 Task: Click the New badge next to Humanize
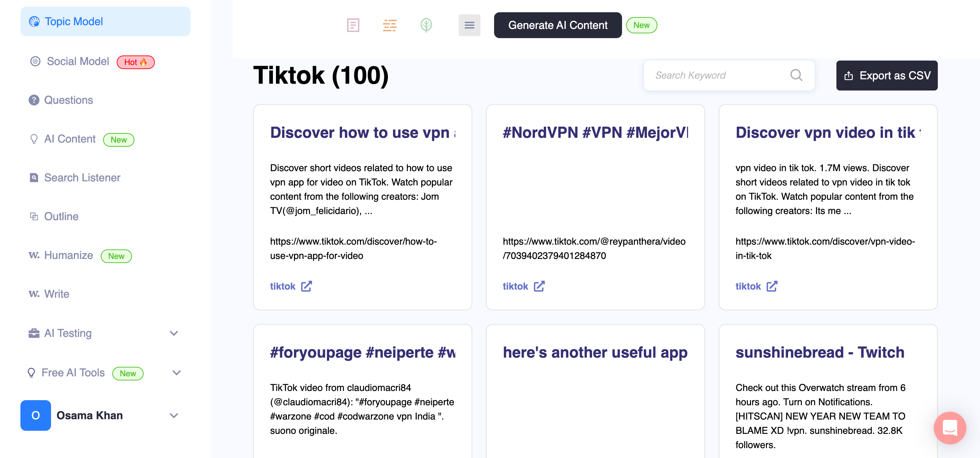(116, 256)
